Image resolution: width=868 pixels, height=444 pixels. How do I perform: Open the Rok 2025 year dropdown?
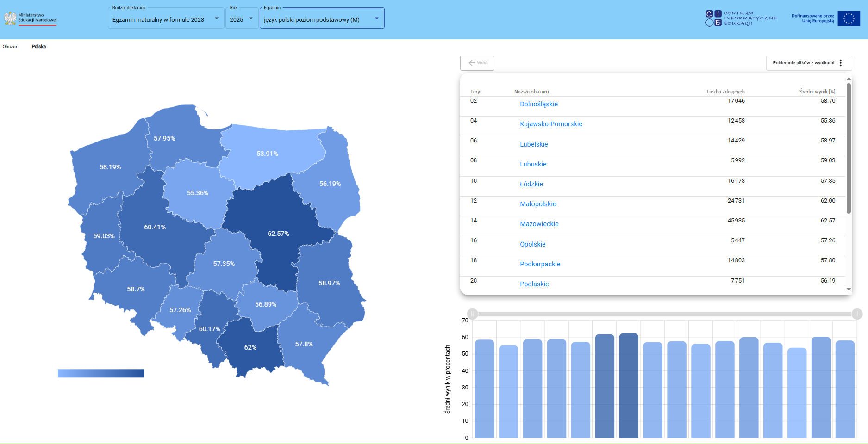tap(242, 18)
